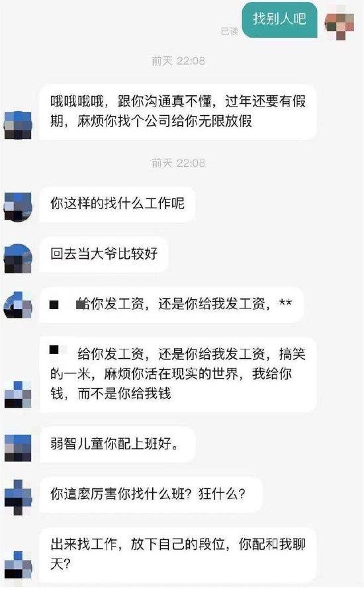The height and width of the screenshot is (589, 364).
Task: Tap avatar beside 哦哦哦哦 message
Action: pyautogui.click(x=18, y=125)
